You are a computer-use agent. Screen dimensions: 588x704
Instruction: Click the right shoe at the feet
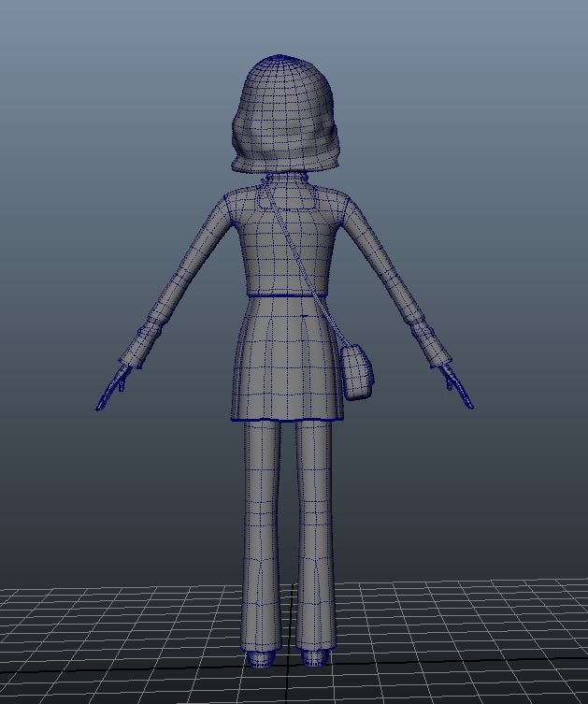tap(315, 658)
